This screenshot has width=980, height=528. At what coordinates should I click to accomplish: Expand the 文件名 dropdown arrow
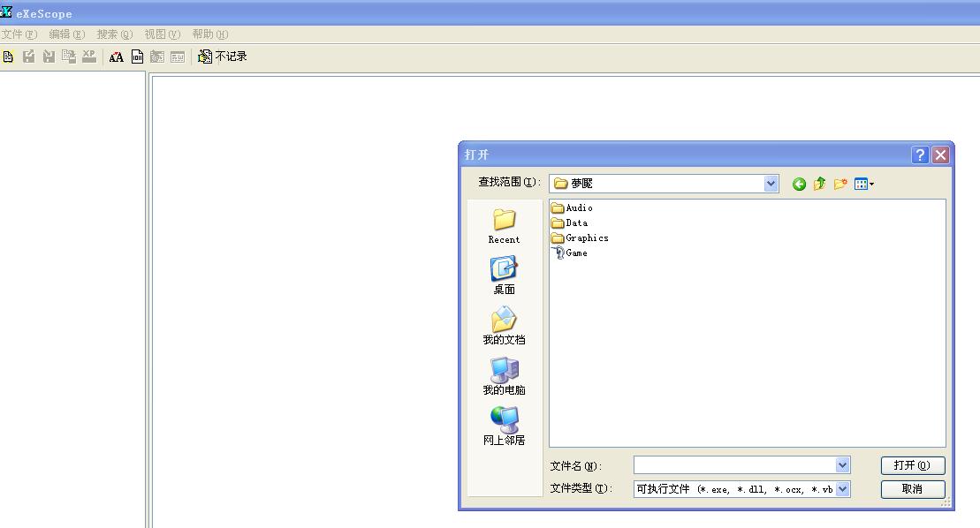tap(842, 465)
